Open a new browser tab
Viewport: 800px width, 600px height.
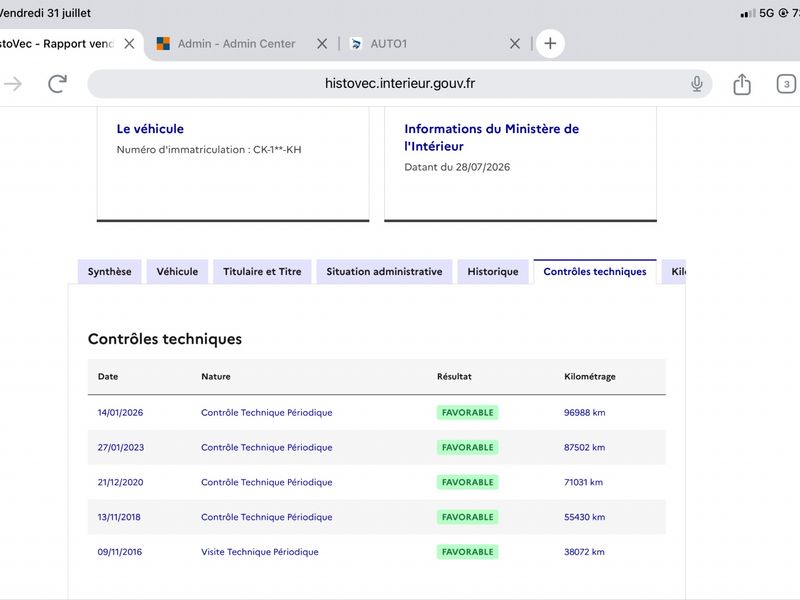[x=550, y=43]
